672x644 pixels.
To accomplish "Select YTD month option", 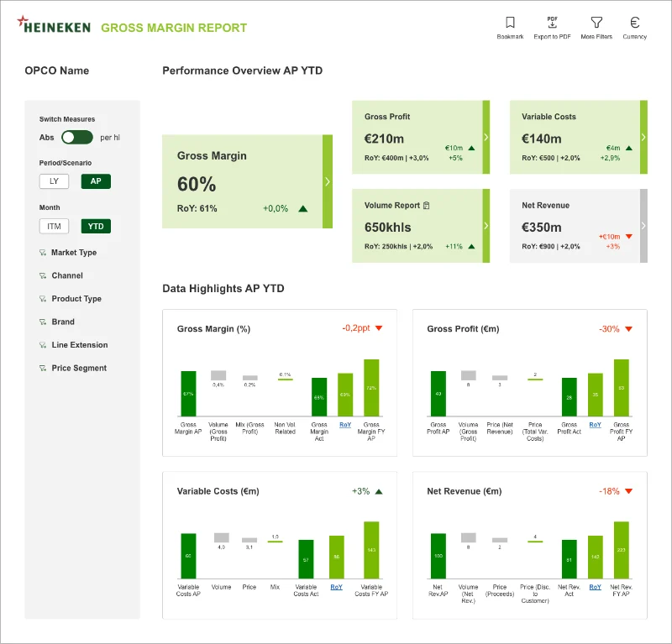I will click(96, 226).
